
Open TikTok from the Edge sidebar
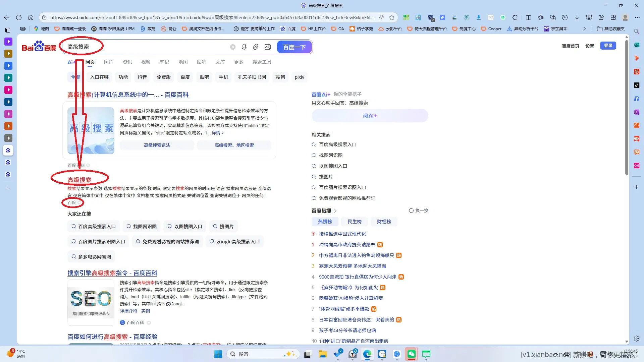tap(636, 85)
